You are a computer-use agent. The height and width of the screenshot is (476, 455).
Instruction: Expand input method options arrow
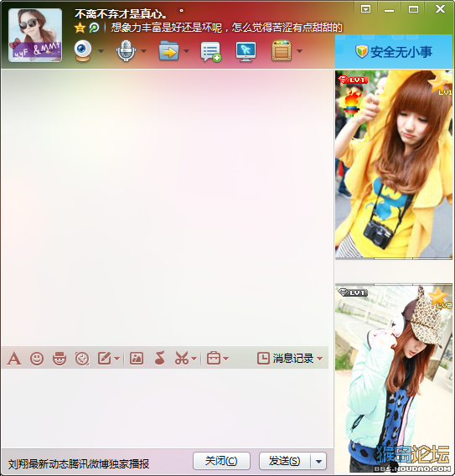[117, 360]
